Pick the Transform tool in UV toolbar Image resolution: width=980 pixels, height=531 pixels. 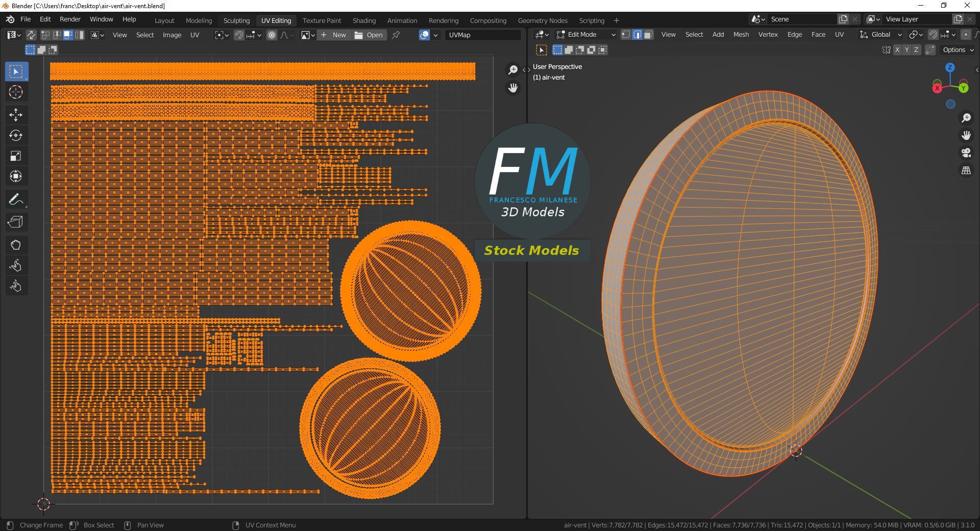coord(16,176)
